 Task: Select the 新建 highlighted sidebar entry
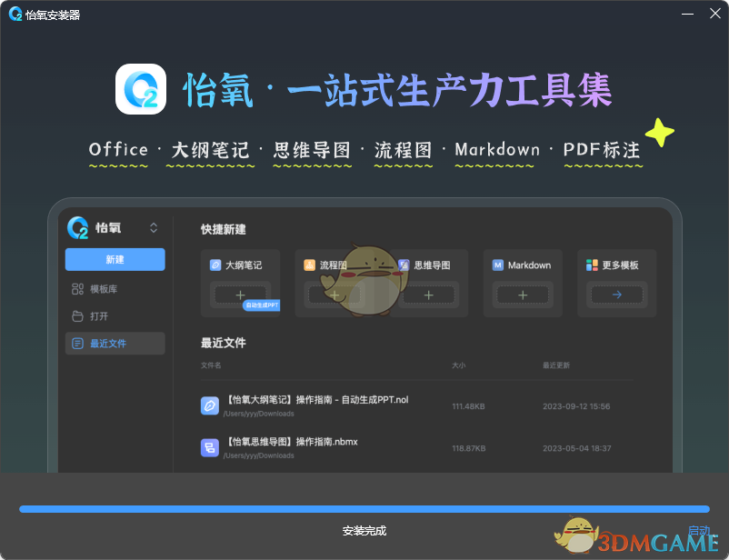coord(115,259)
